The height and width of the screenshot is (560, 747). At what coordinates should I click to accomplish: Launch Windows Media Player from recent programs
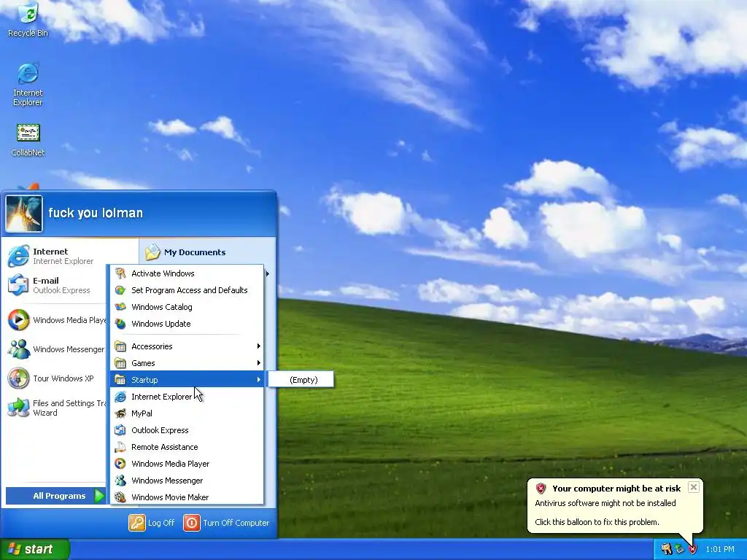[56, 320]
